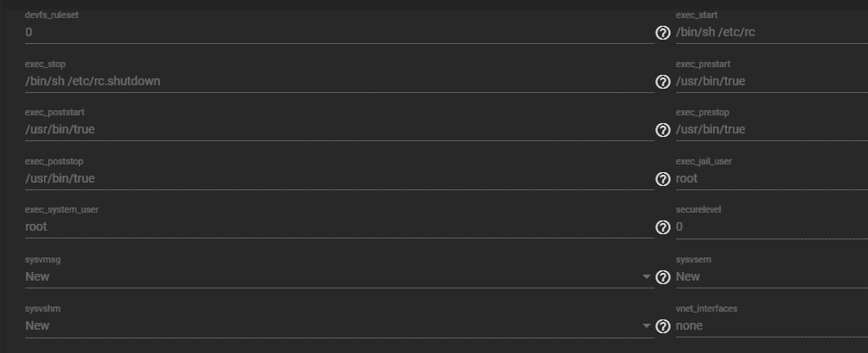
Task: View help for sysvshm field
Action: tap(663, 326)
